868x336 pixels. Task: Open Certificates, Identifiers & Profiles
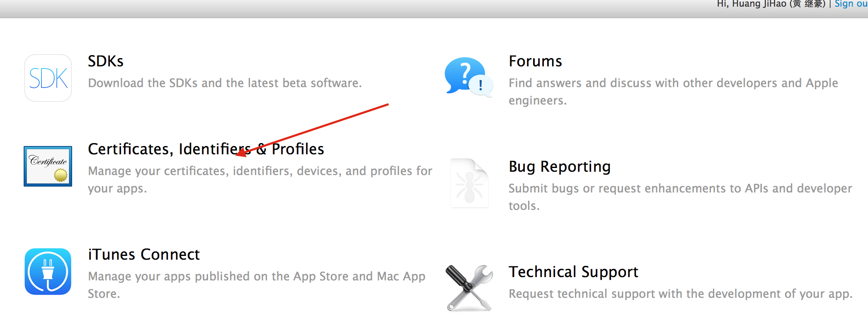(x=206, y=149)
